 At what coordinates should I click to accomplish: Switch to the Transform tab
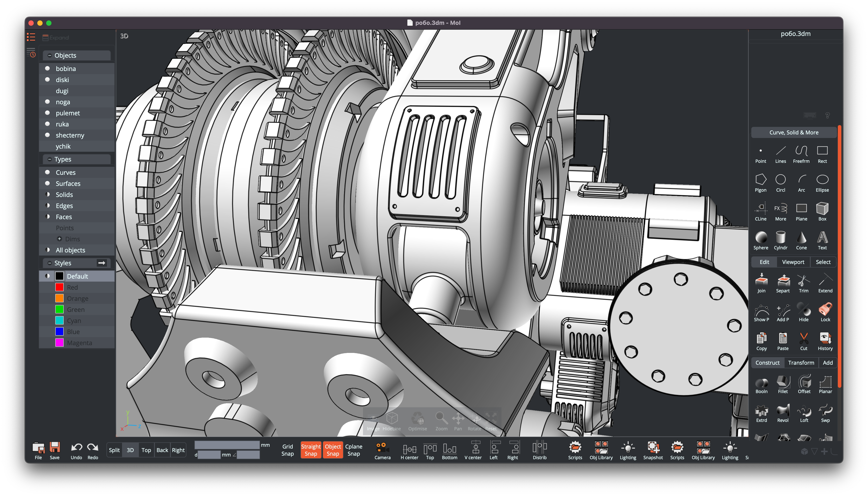801,363
